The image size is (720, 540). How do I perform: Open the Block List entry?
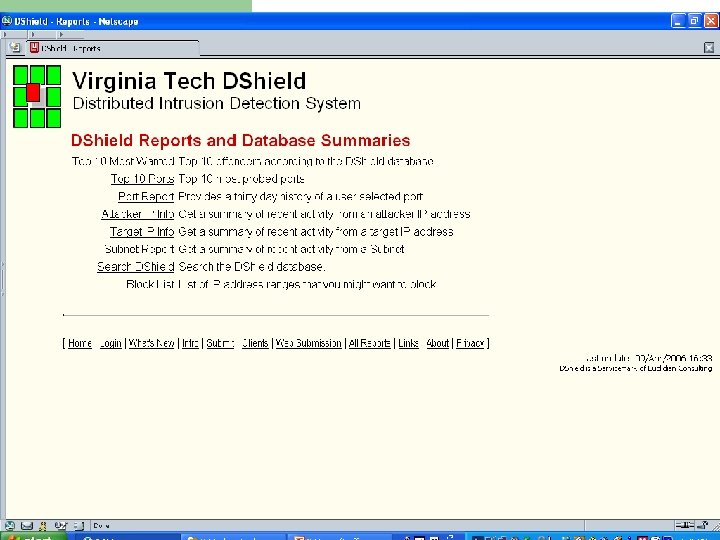[150, 284]
